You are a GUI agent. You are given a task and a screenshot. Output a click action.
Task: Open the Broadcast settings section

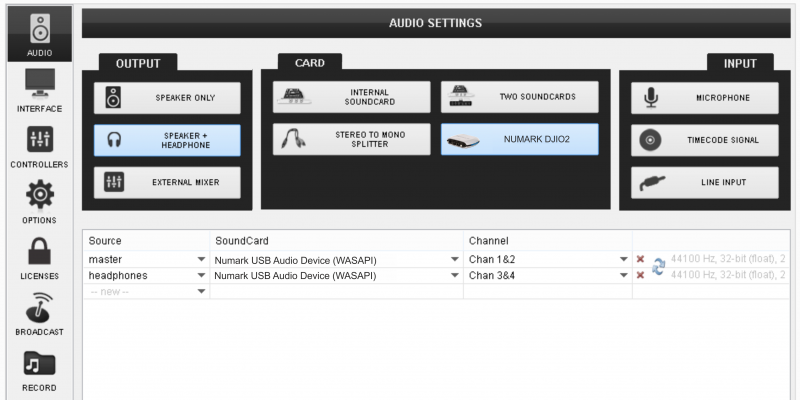tap(39, 313)
